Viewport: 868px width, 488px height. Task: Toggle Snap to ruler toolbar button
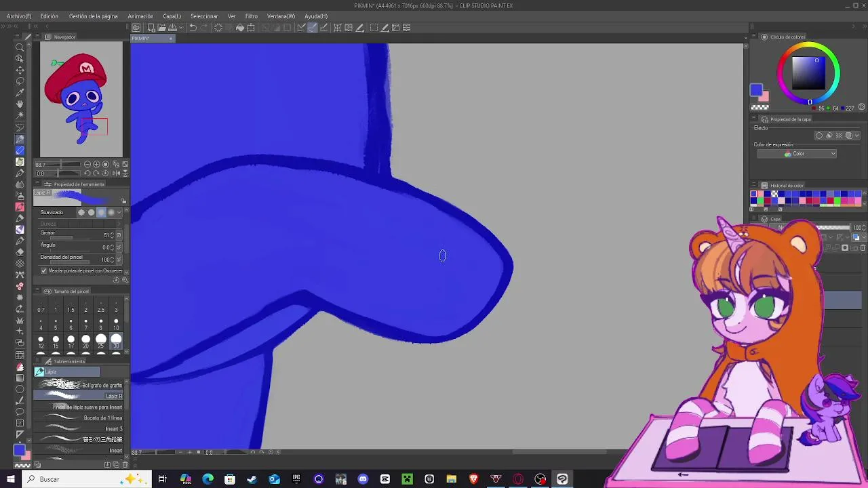pos(302,28)
